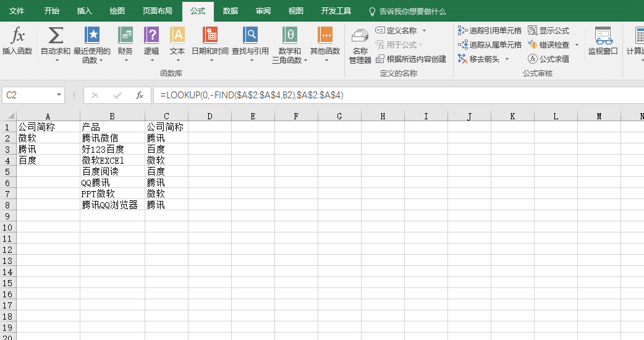Expand the Name Box dropdown arrow
644x340 pixels.
click(x=59, y=95)
